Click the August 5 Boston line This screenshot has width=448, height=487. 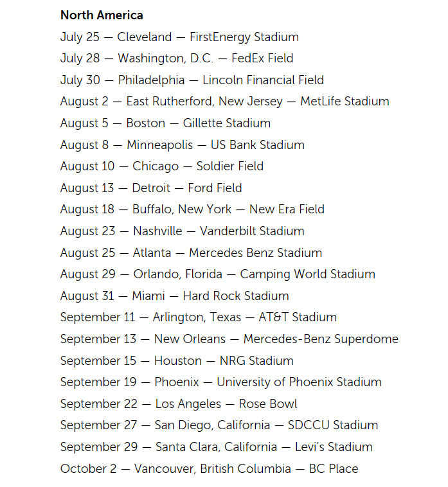point(165,123)
